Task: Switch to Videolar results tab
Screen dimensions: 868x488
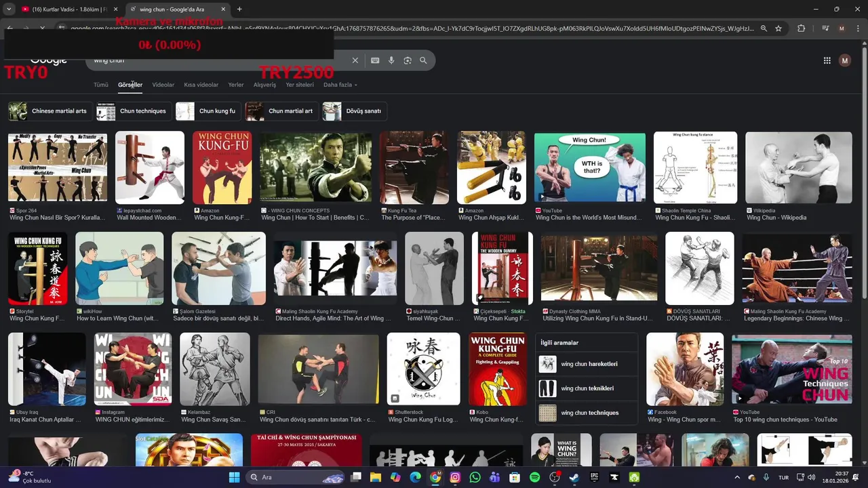Action: coord(163,85)
